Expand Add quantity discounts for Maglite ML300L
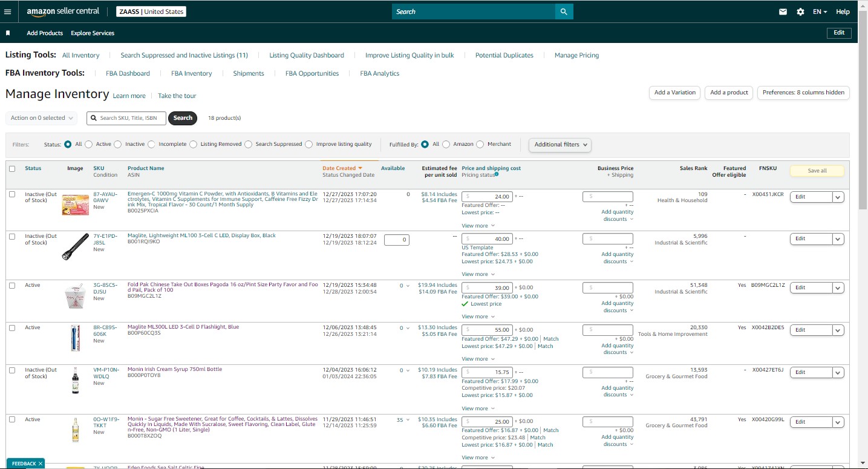 point(618,349)
